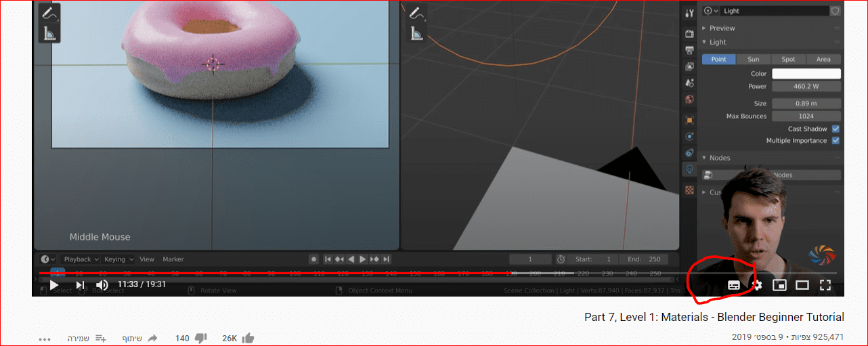Jump to the timeline start frame
The width and height of the screenshot is (868, 346).
click(x=328, y=259)
